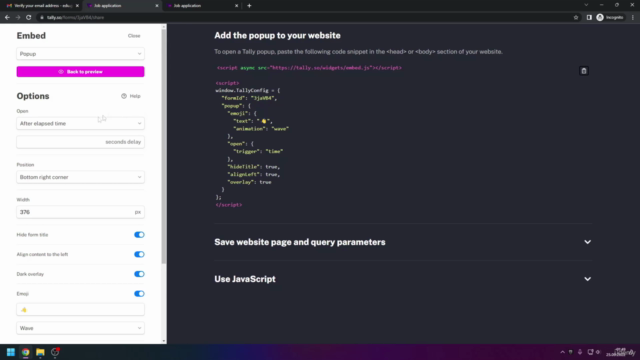Open the After elapsed time dropdown

click(x=80, y=123)
